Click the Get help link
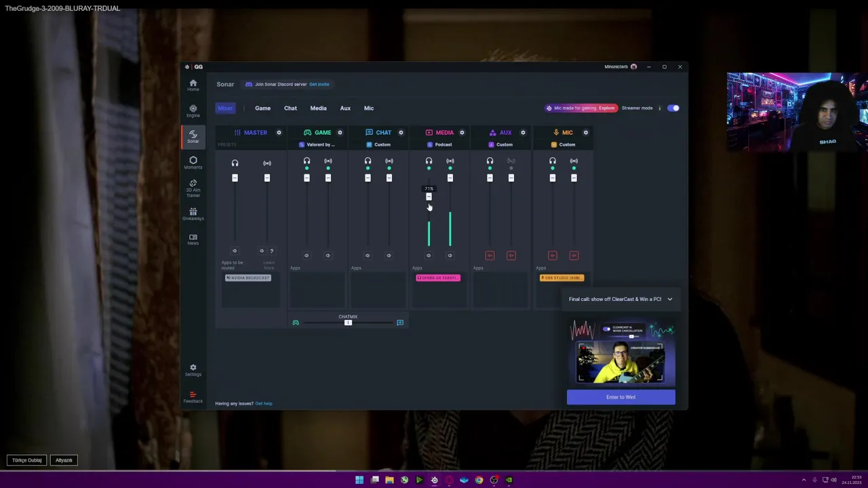This screenshot has height=488, width=868. [264, 403]
